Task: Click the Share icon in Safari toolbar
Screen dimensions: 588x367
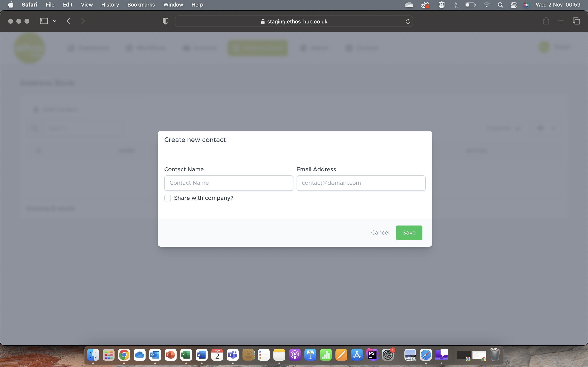Action: pos(546,21)
